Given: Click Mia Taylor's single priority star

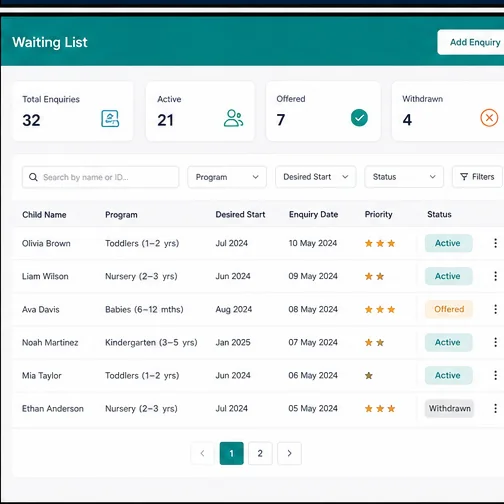Looking at the screenshot, I should tap(369, 376).
